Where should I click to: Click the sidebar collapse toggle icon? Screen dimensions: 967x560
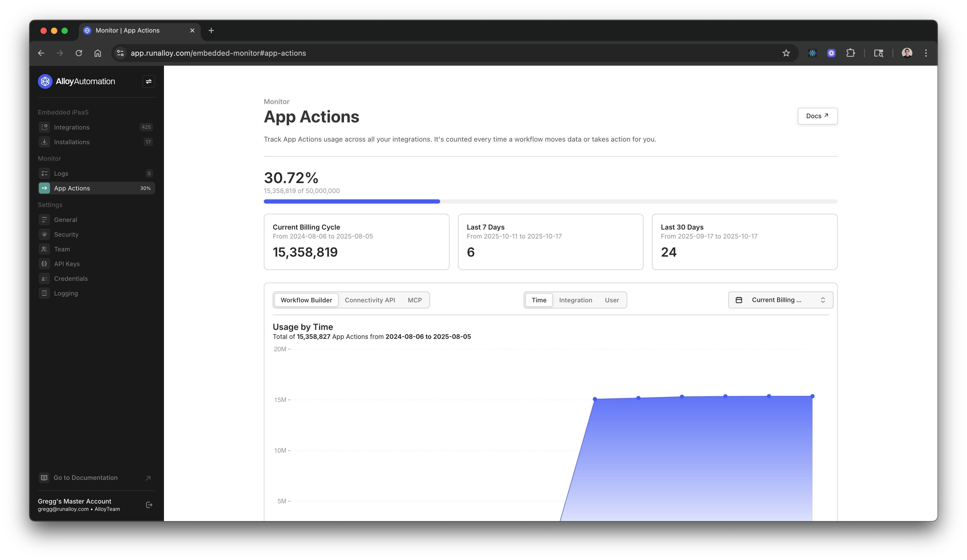[148, 81]
